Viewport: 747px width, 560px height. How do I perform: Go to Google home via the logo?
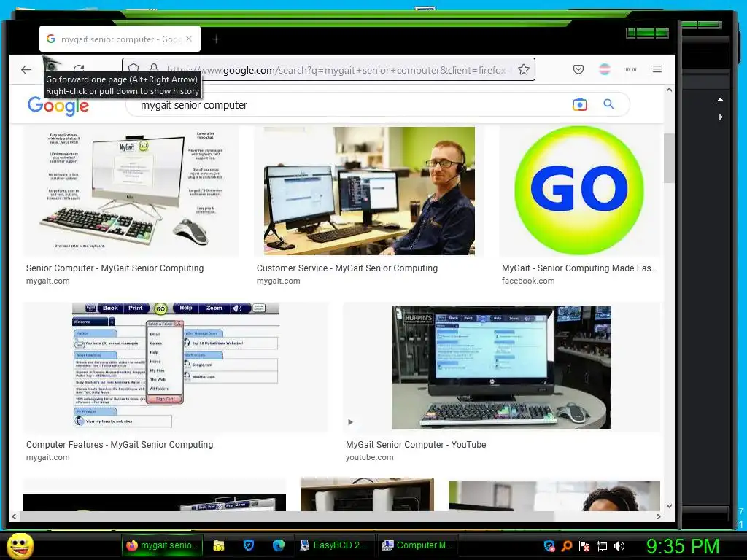point(58,106)
